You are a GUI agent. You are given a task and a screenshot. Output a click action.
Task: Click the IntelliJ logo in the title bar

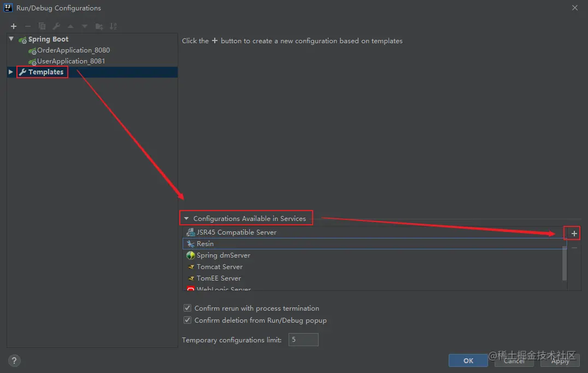[8, 8]
